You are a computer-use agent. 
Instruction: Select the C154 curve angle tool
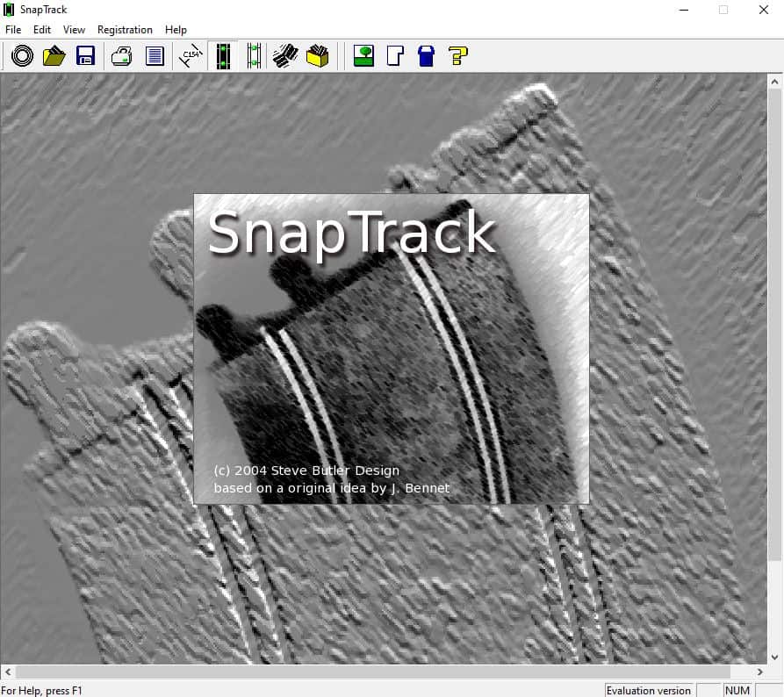point(189,55)
